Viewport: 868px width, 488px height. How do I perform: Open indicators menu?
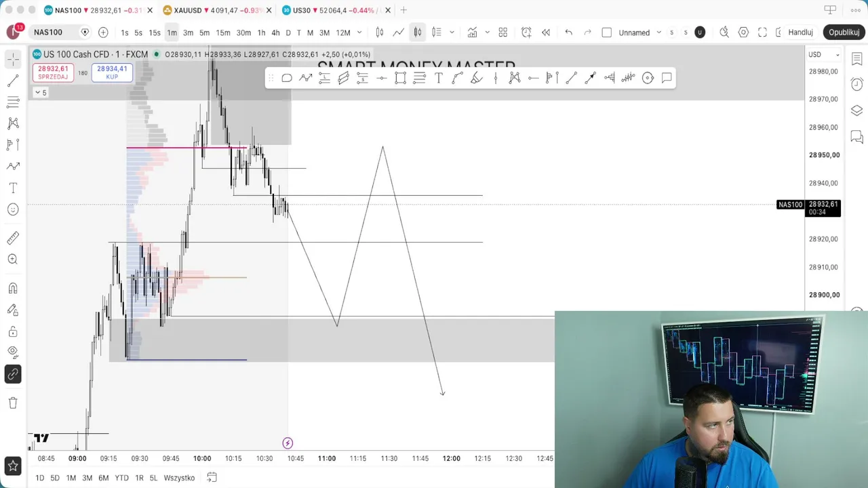(473, 33)
